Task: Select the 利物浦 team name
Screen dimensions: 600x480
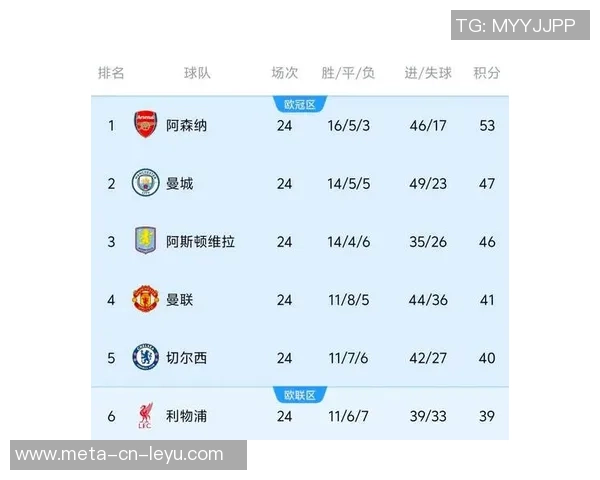Action: (187, 416)
